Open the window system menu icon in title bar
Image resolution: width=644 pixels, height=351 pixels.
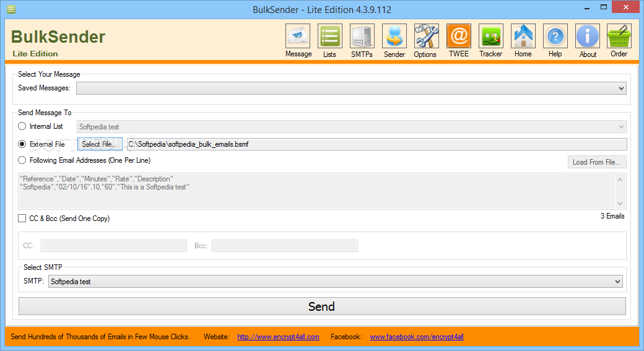coord(11,9)
